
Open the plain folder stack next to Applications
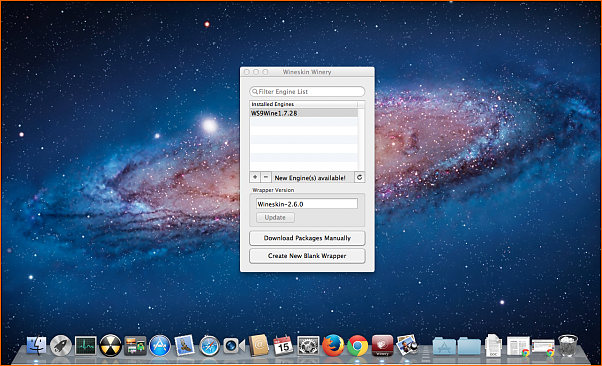469,346
